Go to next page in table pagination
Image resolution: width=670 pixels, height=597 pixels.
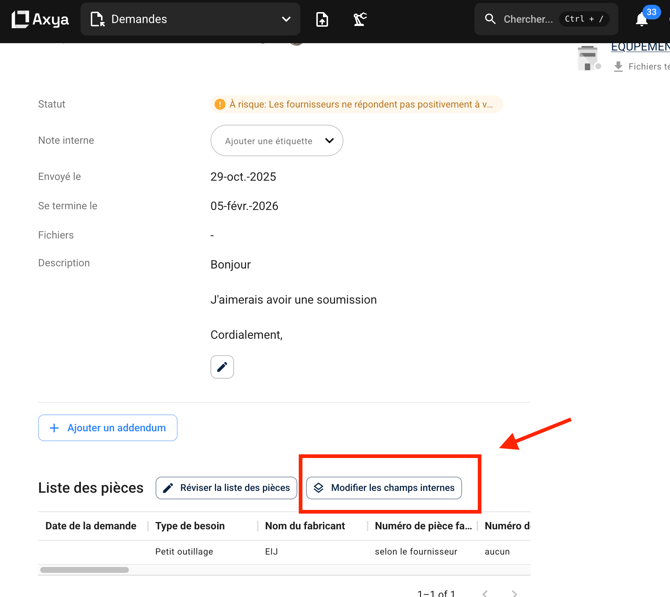click(514, 593)
